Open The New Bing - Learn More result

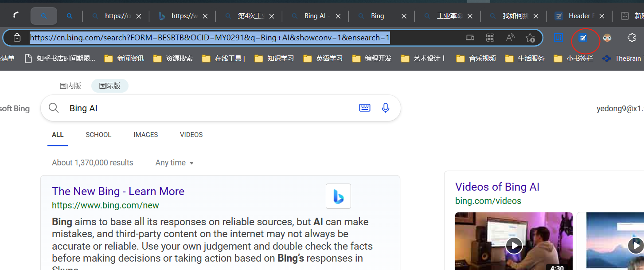[118, 191]
